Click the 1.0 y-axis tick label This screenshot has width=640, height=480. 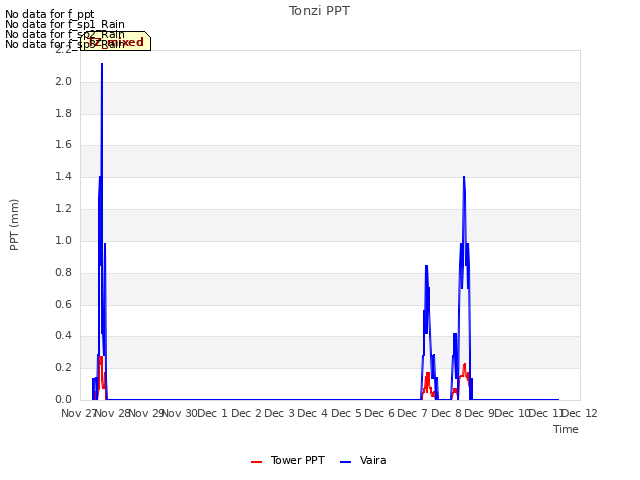(63, 240)
